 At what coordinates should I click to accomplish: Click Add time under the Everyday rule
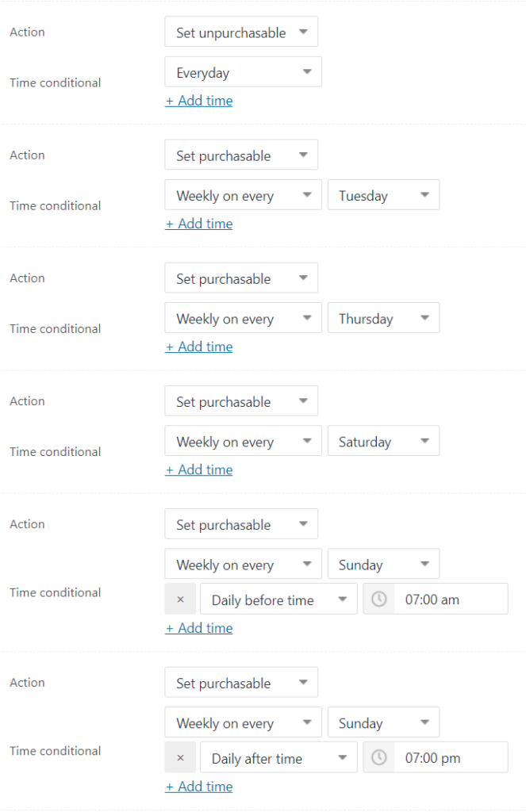click(x=198, y=100)
